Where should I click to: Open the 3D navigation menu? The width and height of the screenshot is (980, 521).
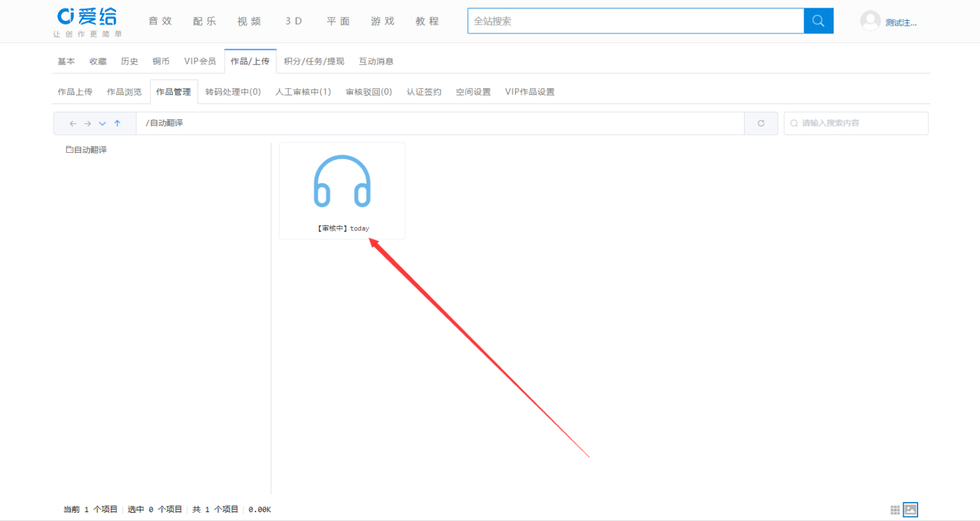click(293, 21)
